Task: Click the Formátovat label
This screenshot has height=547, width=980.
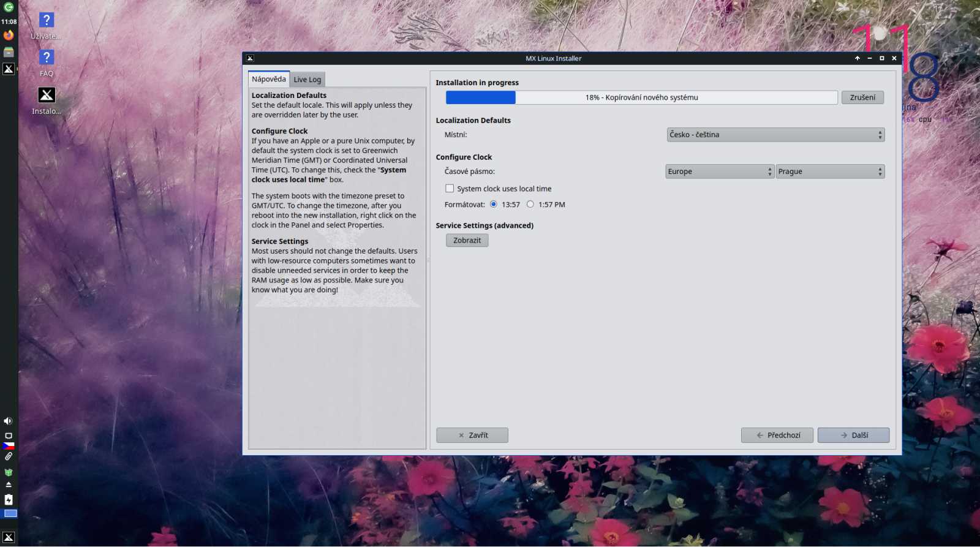Action: coord(465,205)
